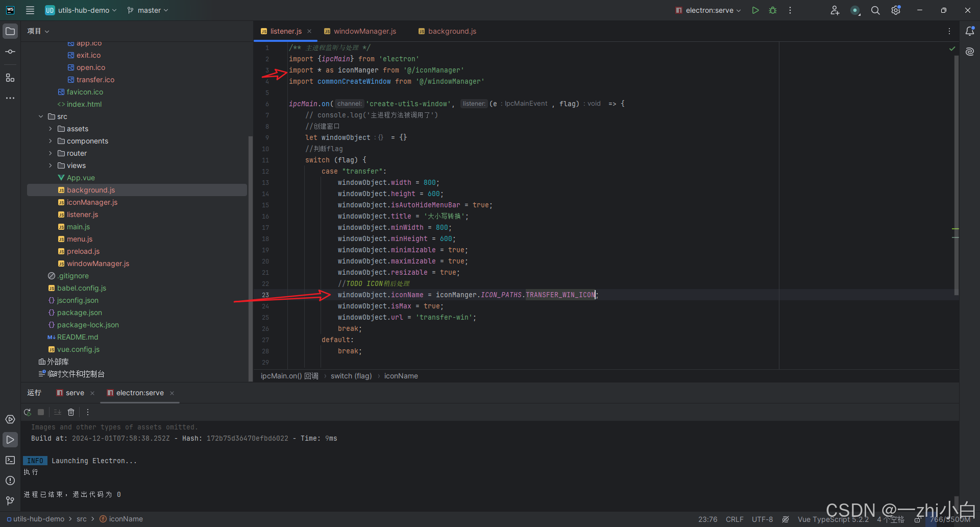Toggle scroll to end of output
This screenshot has width=980, height=527.
[x=58, y=412]
